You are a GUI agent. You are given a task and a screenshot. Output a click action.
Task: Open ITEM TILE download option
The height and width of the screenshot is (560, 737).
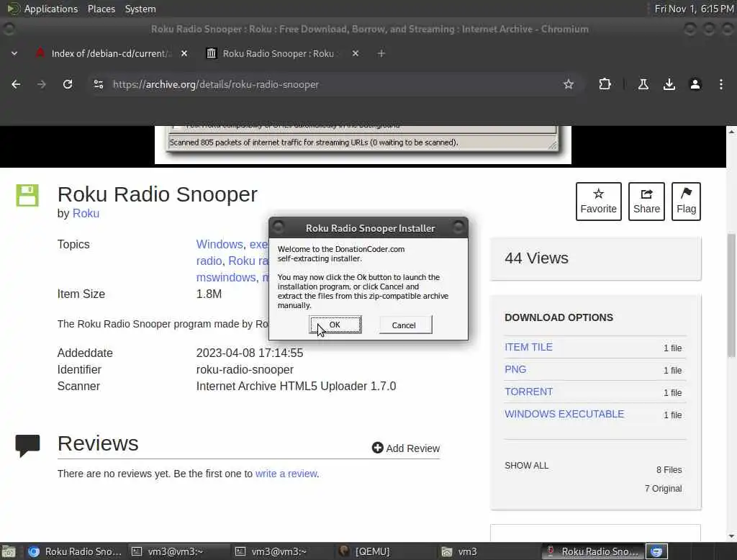(x=528, y=347)
